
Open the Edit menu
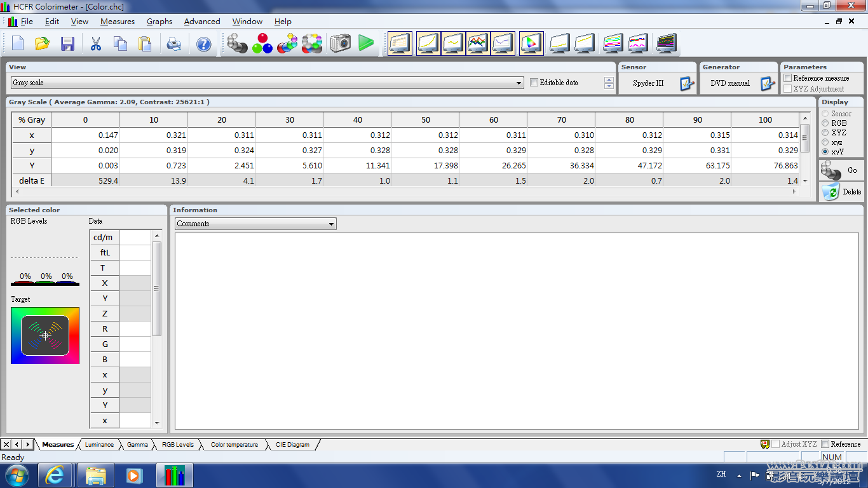click(52, 21)
